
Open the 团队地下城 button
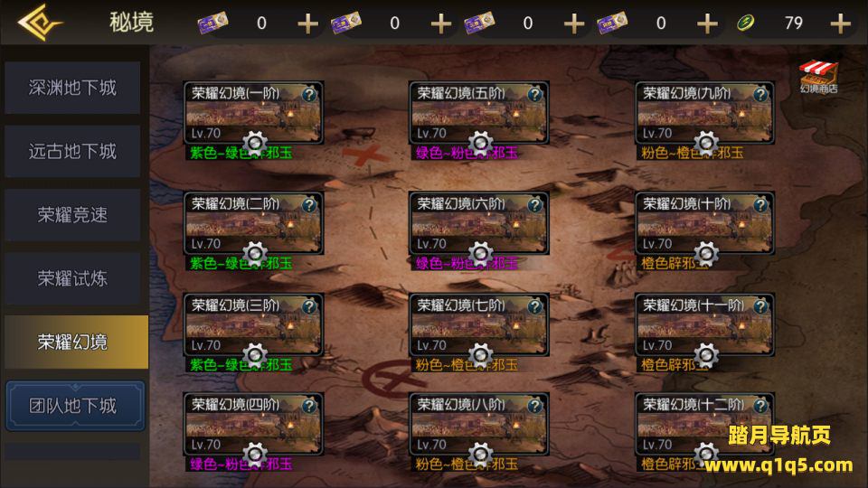[x=75, y=406]
